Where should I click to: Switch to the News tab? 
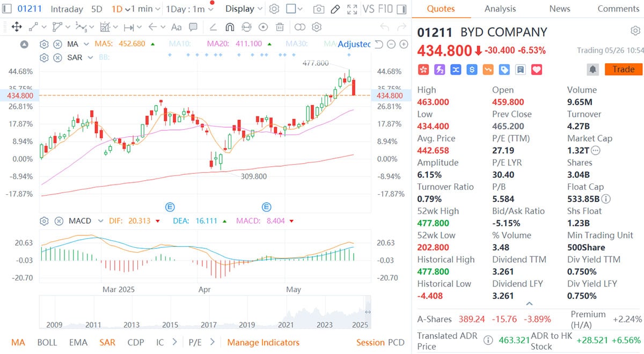[560, 9]
